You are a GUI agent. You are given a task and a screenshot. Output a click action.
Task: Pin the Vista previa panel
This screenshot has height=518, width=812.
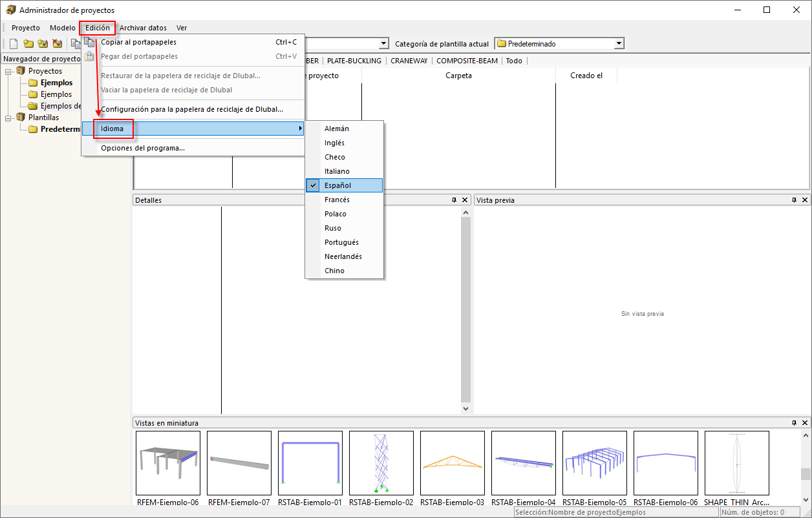[795, 200]
